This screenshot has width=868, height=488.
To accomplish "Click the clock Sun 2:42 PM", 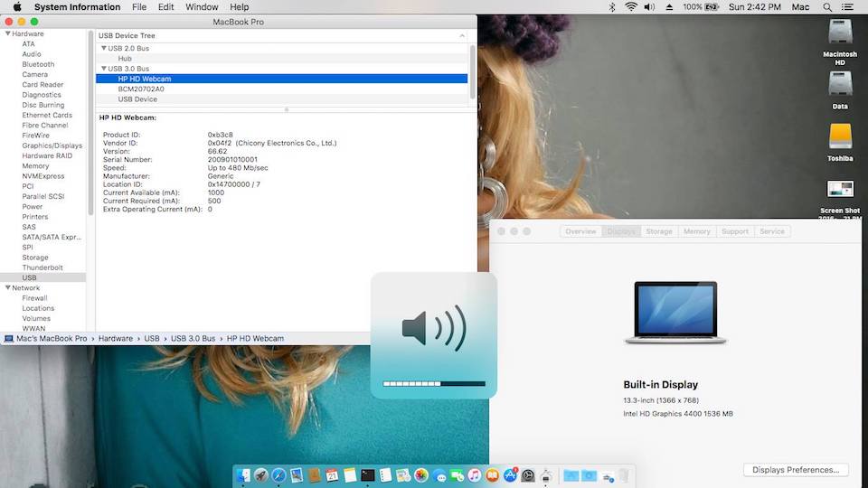I will [754, 7].
